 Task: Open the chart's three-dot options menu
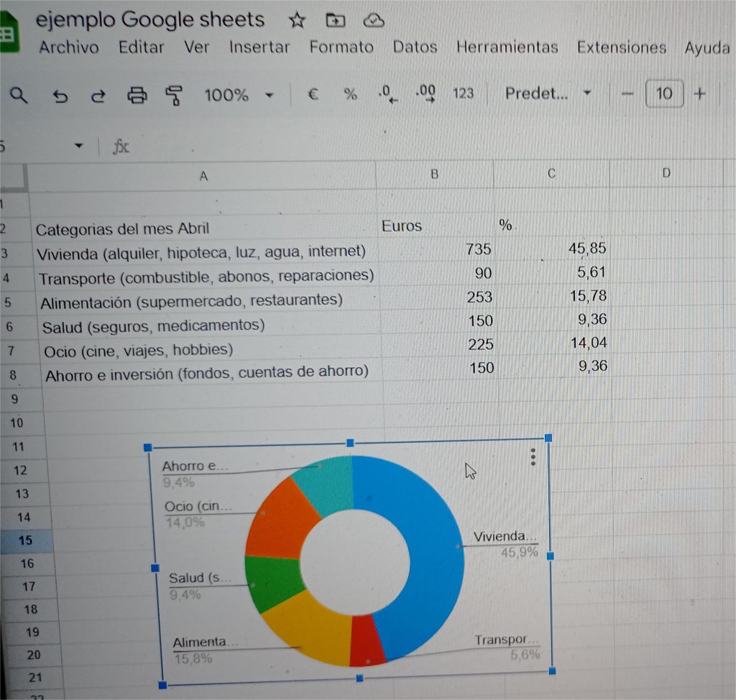coord(532,457)
